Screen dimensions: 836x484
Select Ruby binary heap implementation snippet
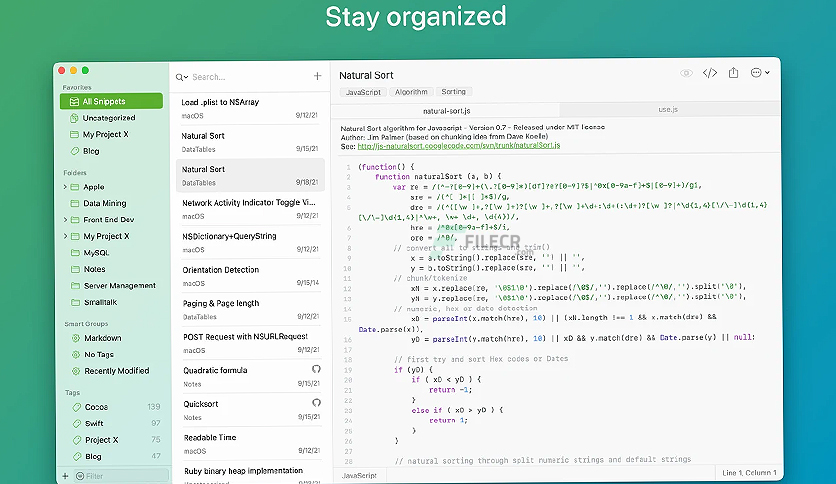point(250,474)
